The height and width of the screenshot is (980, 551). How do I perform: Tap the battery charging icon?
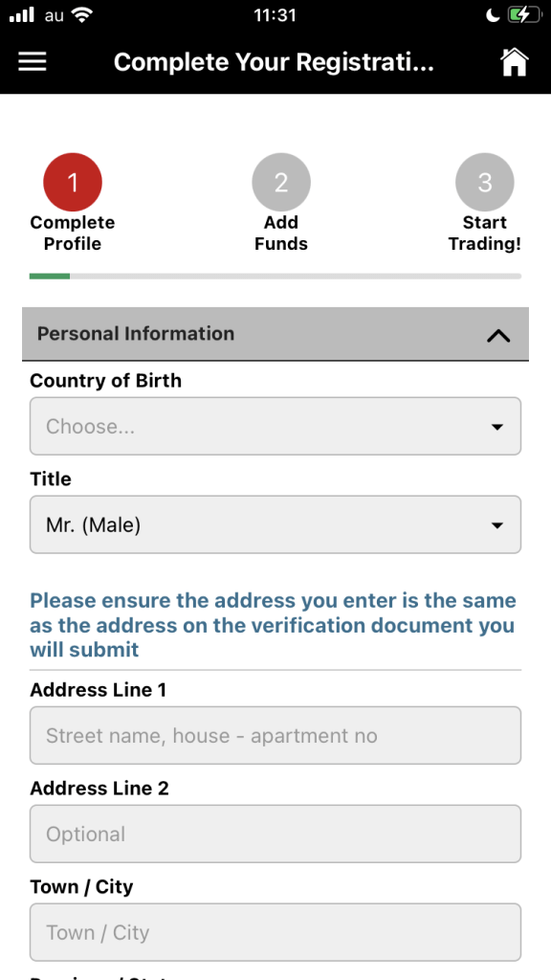pos(523,15)
